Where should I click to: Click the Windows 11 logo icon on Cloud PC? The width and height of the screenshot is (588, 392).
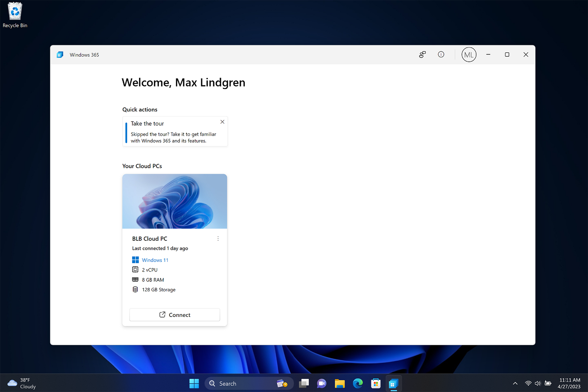[135, 260]
